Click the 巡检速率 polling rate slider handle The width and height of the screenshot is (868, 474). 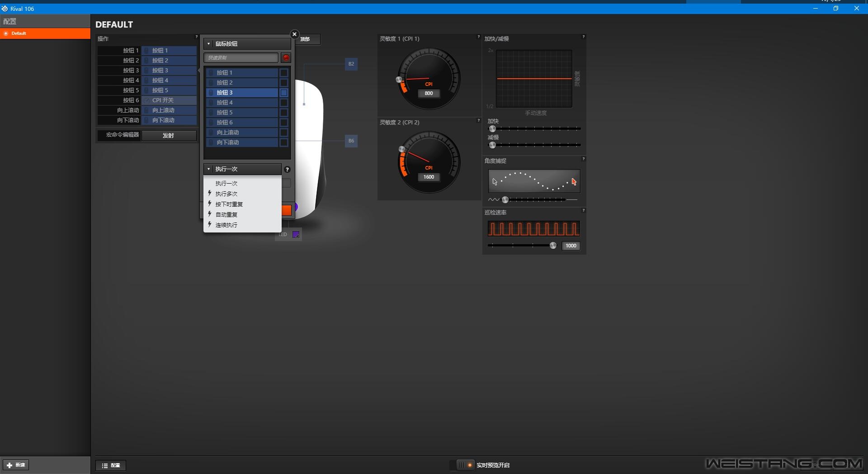[x=553, y=246]
